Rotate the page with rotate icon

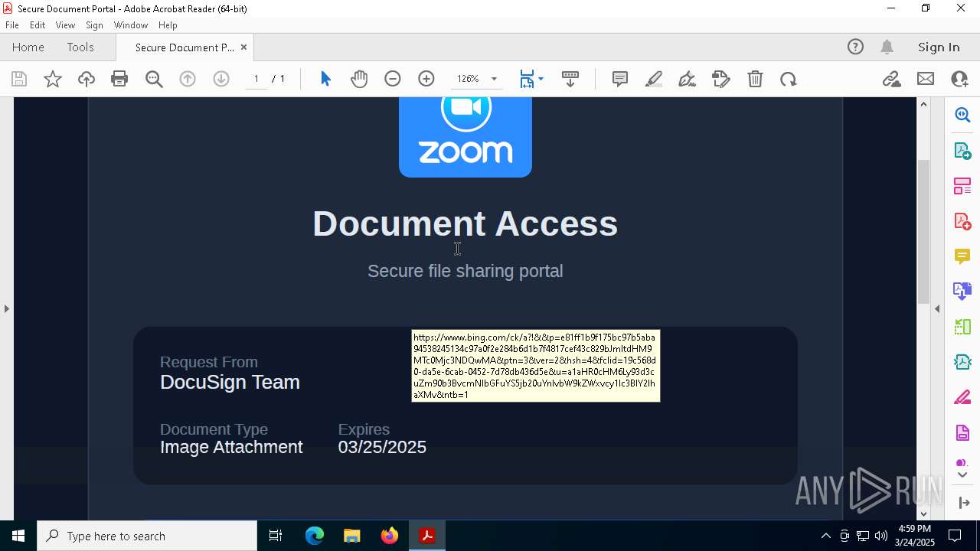point(789,79)
